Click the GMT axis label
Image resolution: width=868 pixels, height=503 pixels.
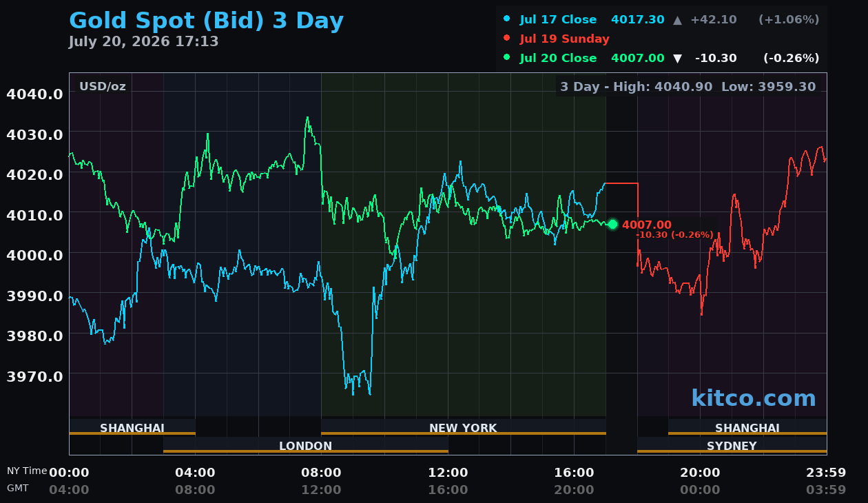point(18,488)
